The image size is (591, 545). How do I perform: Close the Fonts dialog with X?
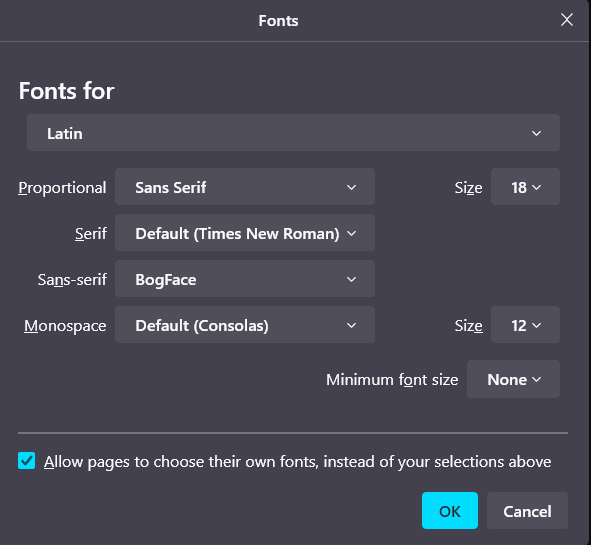(x=567, y=20)
